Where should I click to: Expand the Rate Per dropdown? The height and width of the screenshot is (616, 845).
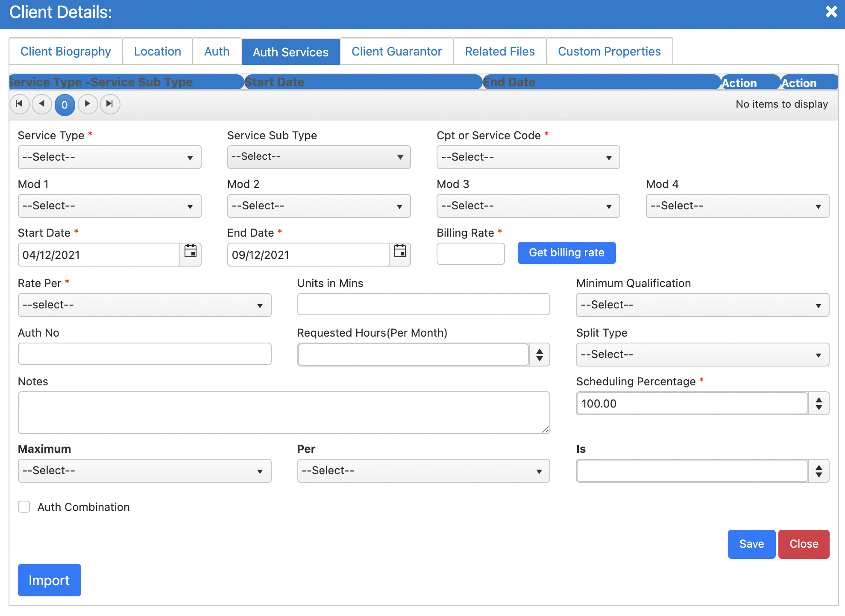(144, 305)
